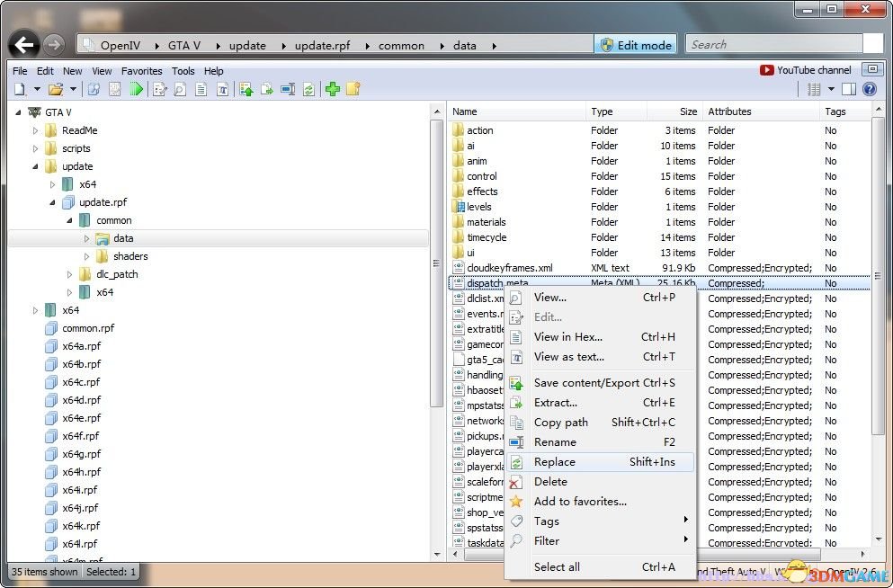Click the View as text toolbar icon

click(x=223, y=89)
